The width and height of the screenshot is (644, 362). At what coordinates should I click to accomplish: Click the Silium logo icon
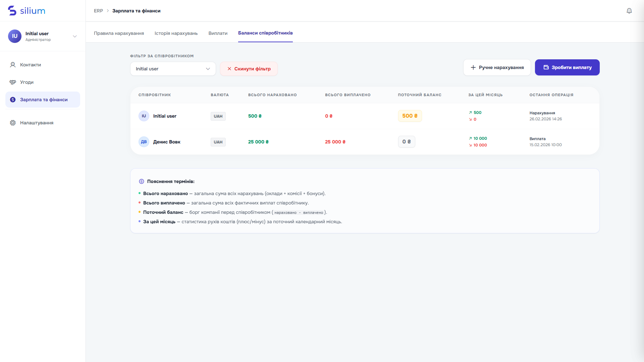click(12, 11)
